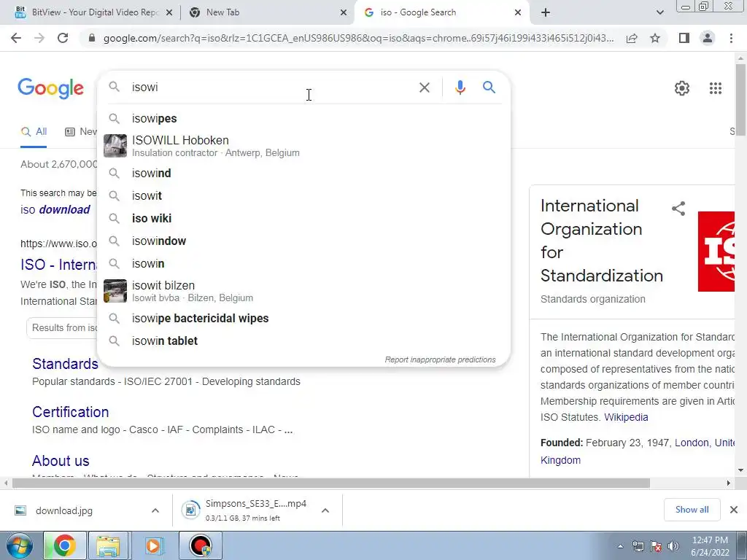Open the download.jpg file
This screenshot has height=560, width=747.
[64, 510]
